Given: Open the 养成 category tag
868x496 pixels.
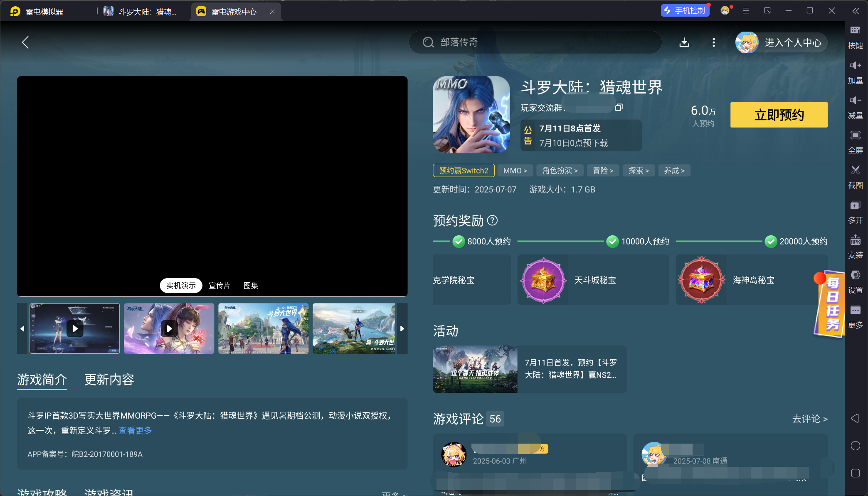Looking at the screenshot, I should pyautogui.click(x=674, y=170).
